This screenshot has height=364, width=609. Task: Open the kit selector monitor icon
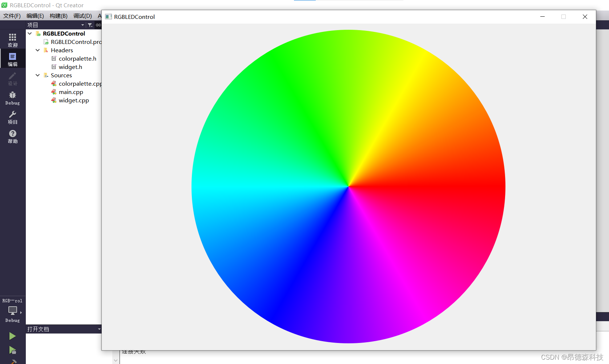[13, 311]
